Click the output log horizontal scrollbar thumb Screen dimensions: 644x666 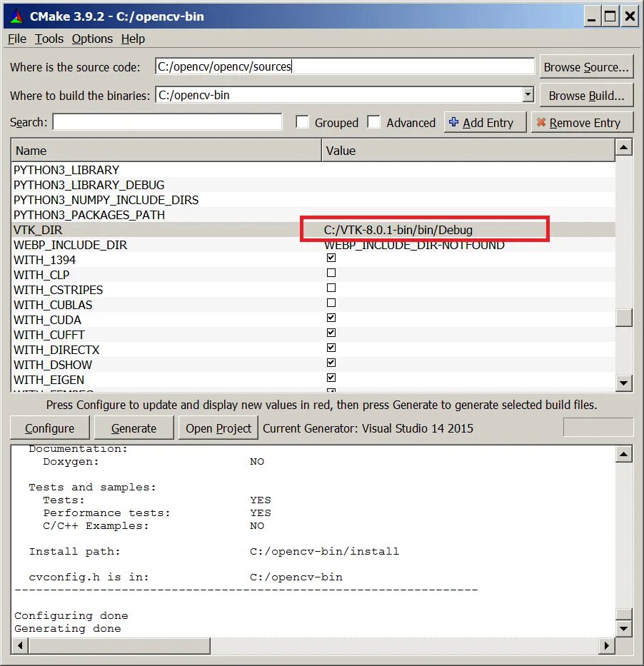pyautogui.click(x=119, y=645)
